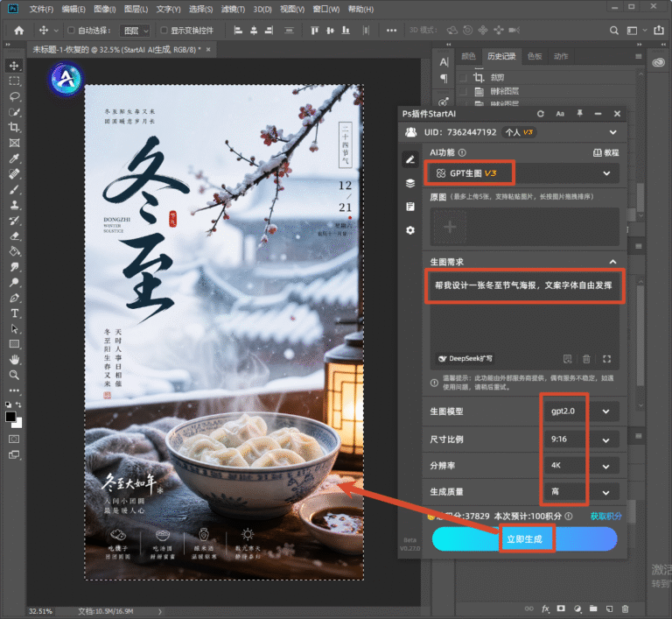Click the search magnifier icon top right

pos(613,31)
